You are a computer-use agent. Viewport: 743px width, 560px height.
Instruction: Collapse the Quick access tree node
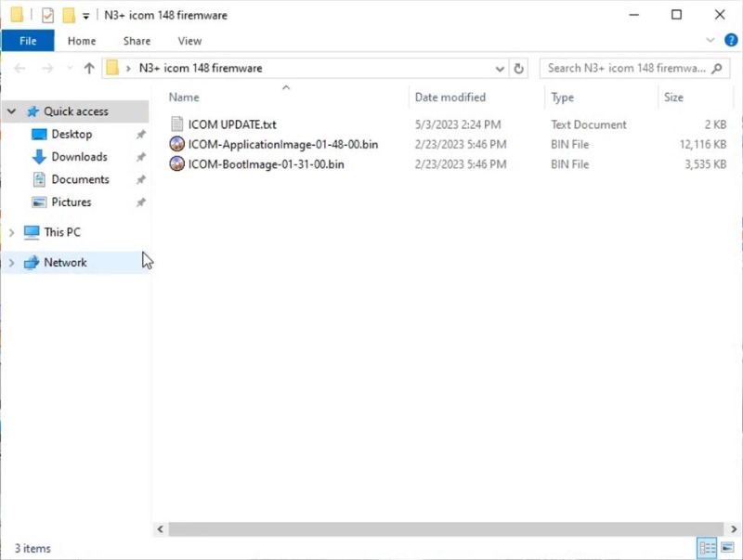12,111
